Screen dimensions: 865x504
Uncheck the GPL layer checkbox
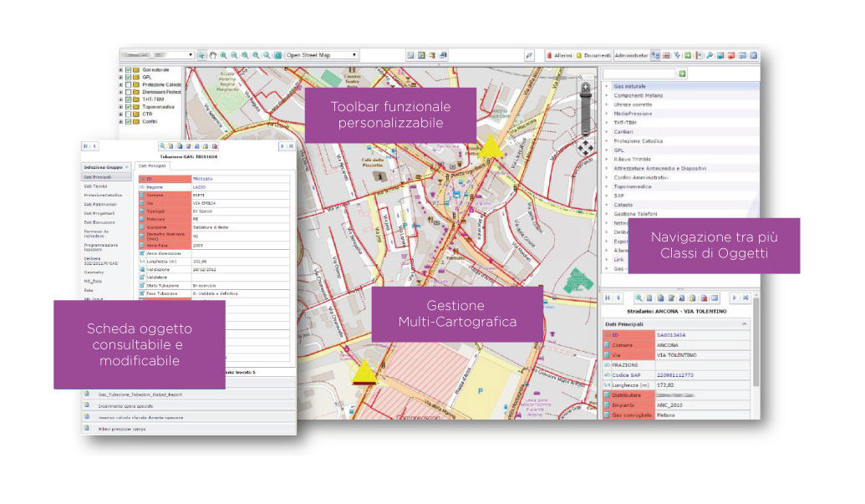tap(128, 78)
